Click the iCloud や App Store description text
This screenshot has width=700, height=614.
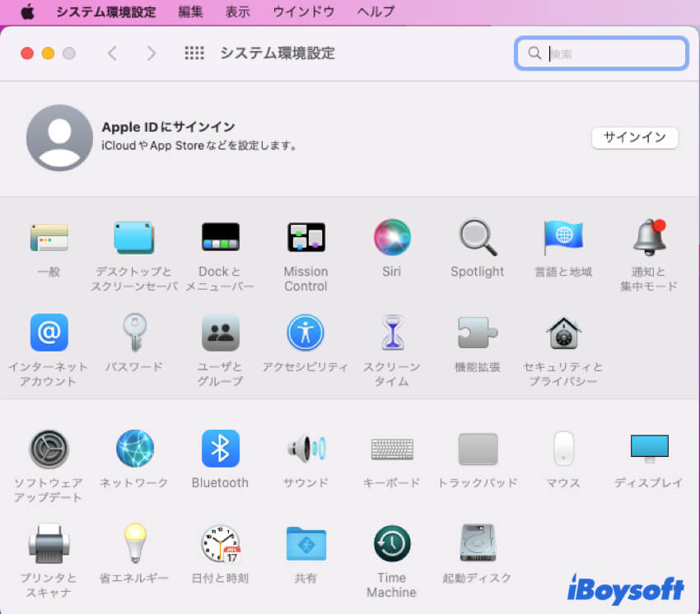pyautogui.click(x=198, y=146)
